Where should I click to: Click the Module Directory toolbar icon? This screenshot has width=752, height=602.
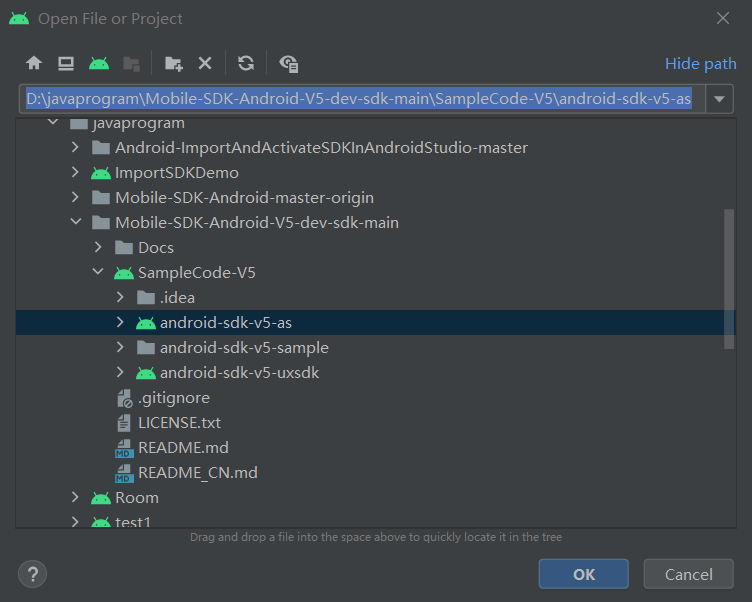(131, 63)
